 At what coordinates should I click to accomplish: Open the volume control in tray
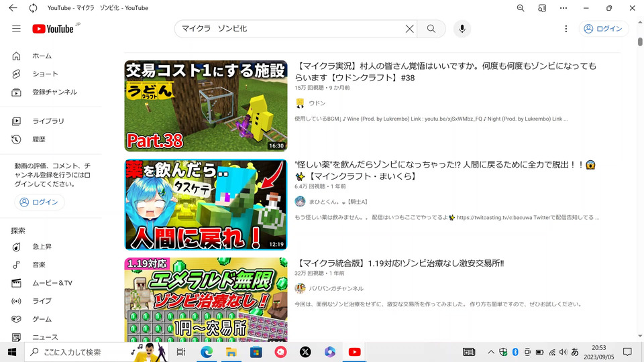(x=563, y=352)
